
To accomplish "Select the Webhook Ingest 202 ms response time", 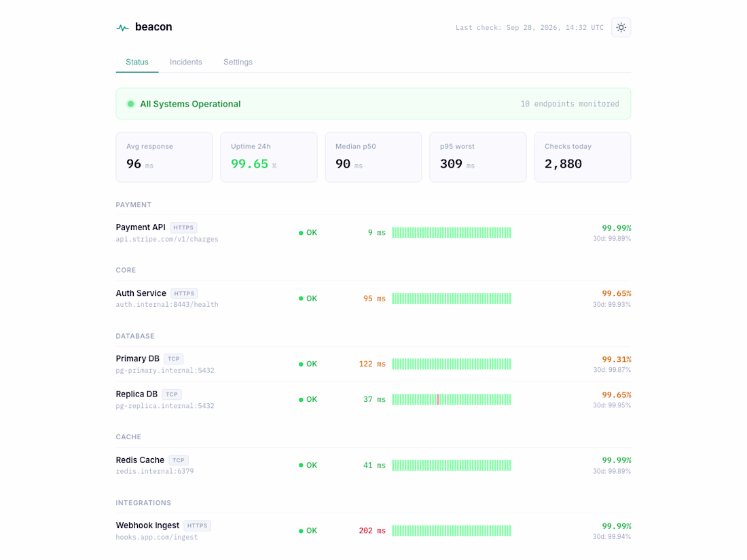I will click(372, 531).
